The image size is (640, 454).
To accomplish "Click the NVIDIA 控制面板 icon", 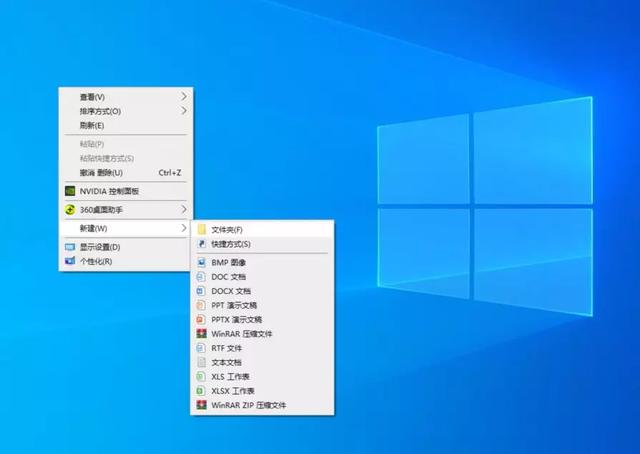I will [x=69, y=191].
